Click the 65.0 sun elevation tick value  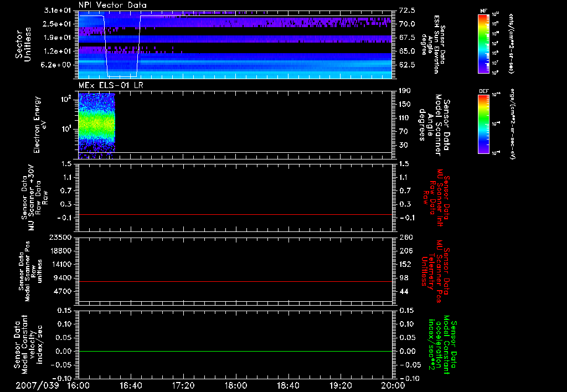coord(407,51)
